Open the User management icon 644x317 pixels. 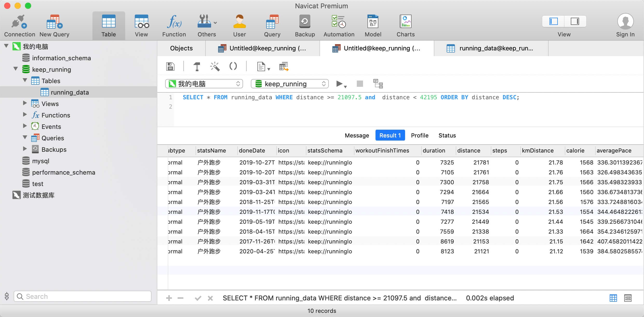[x=239, y=26]
